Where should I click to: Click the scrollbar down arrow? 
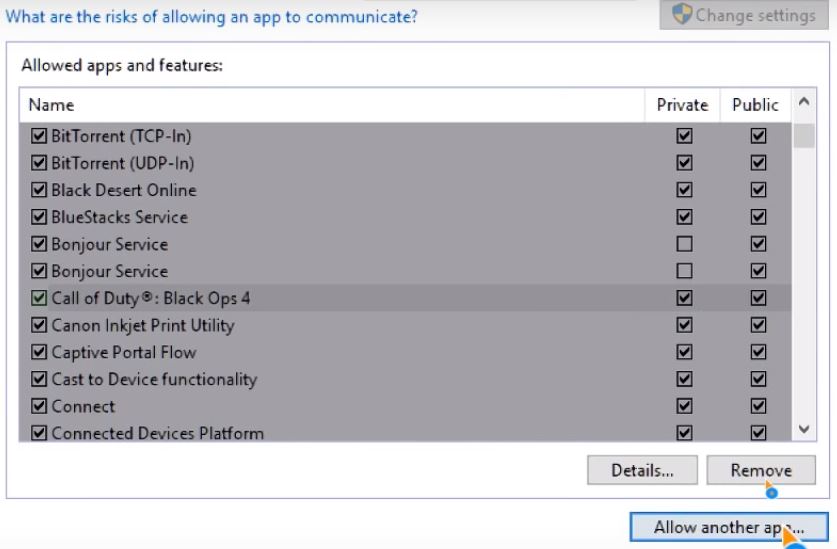[804, 429]
